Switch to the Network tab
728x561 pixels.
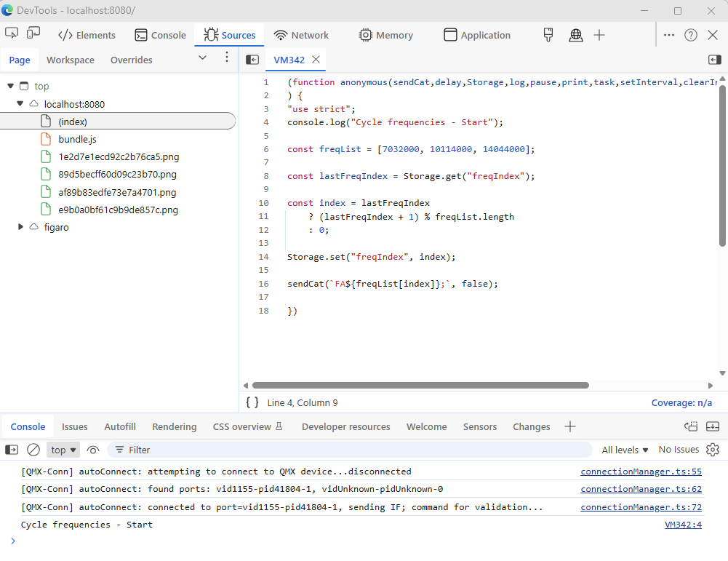pos(301,35)
